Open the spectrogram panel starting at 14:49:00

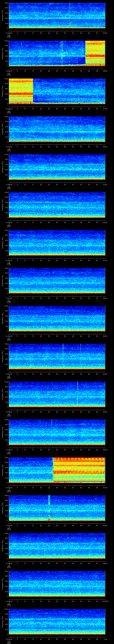click(x=57, y=205)
